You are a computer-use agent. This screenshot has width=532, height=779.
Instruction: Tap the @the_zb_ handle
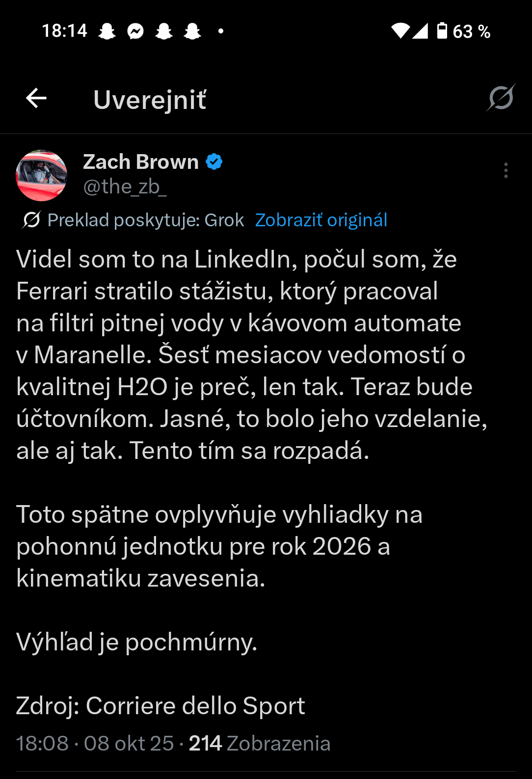[125, 187]
